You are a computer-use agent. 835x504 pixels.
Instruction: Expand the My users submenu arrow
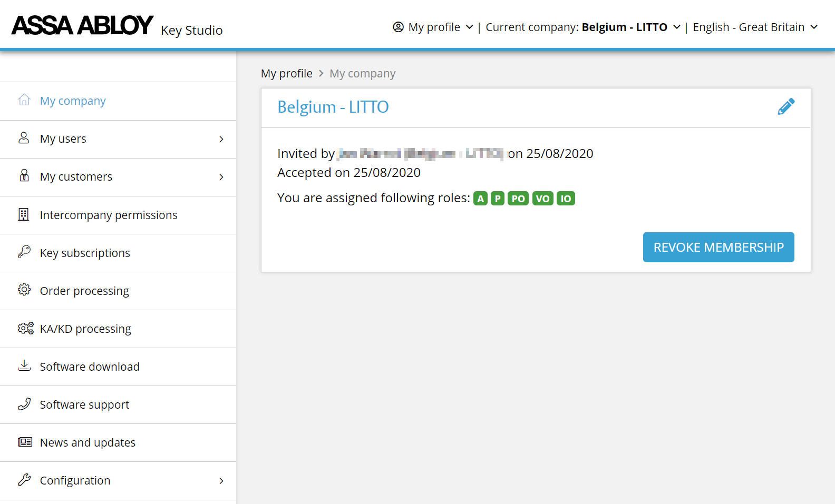[221, 139]
